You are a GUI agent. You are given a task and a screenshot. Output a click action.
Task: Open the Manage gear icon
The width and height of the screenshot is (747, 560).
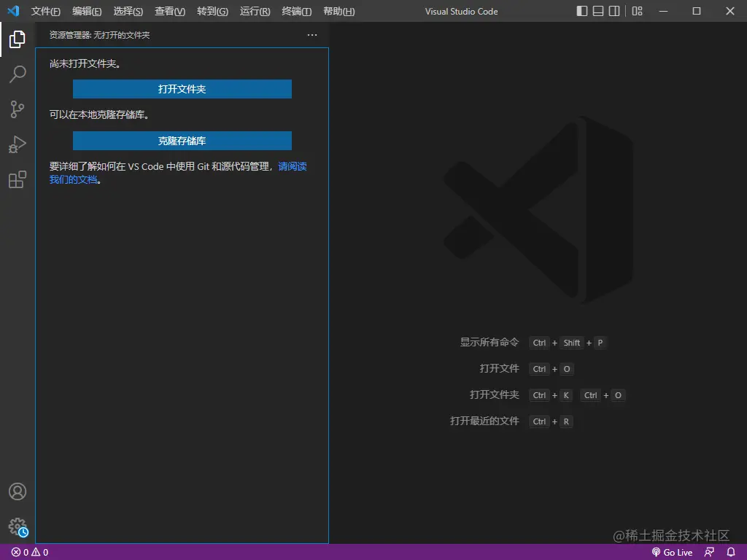click(x=18, y=526)
